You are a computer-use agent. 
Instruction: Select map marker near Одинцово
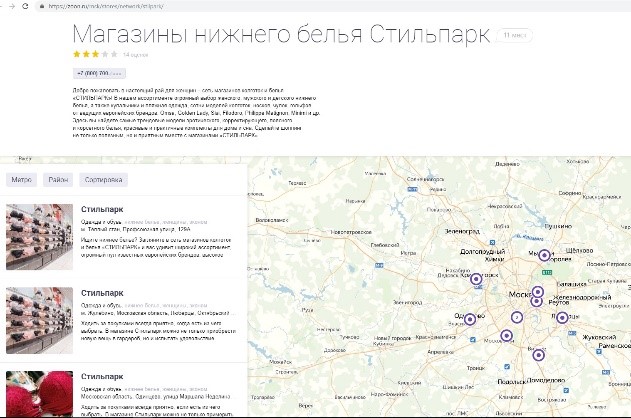pos(470,319)
